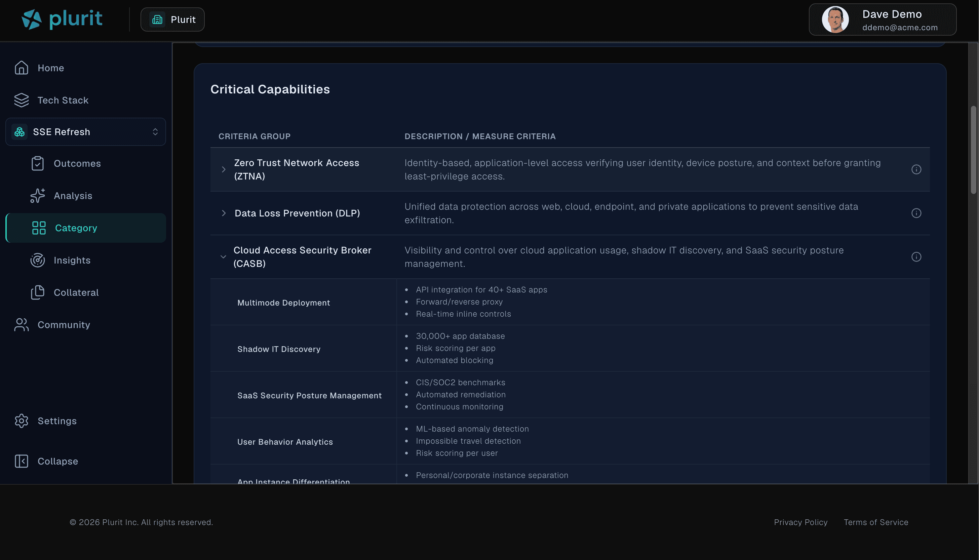Click the vertical scrollbar thumb

(973, 150)
